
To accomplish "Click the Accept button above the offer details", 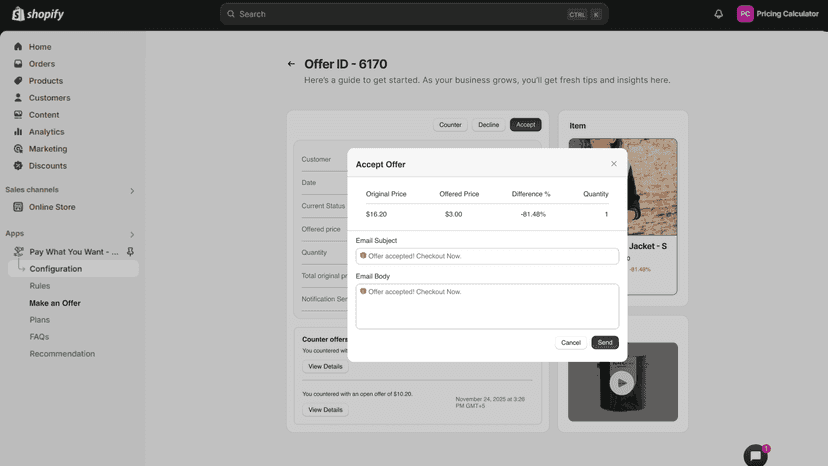I will [525, 125].
